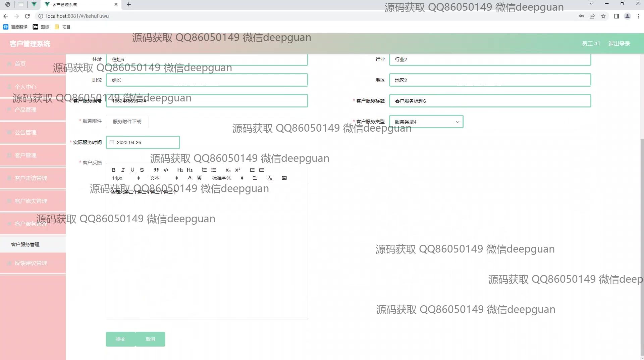Click the 客户服务编号 field
644x360 pixels.
click(207, 101)
